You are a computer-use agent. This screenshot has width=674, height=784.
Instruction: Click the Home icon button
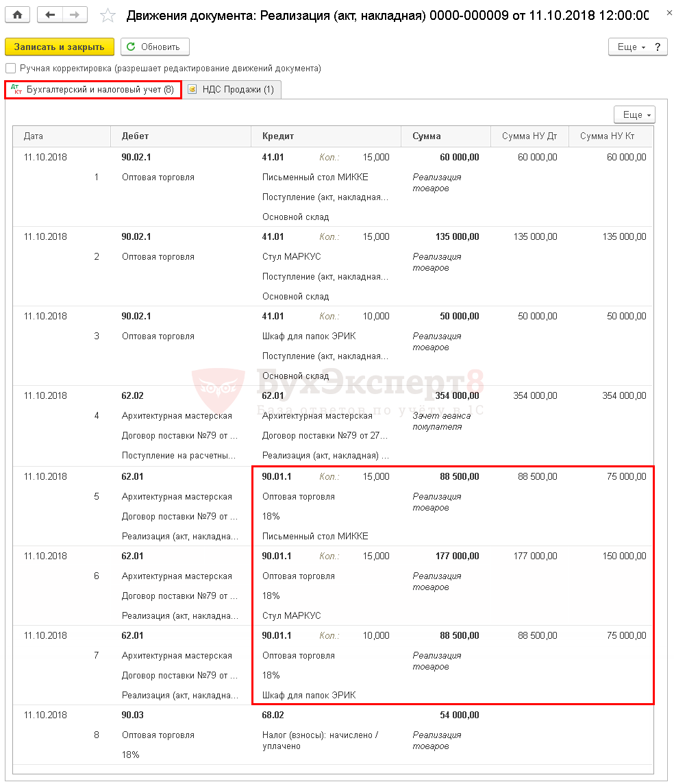coord(17,14)
